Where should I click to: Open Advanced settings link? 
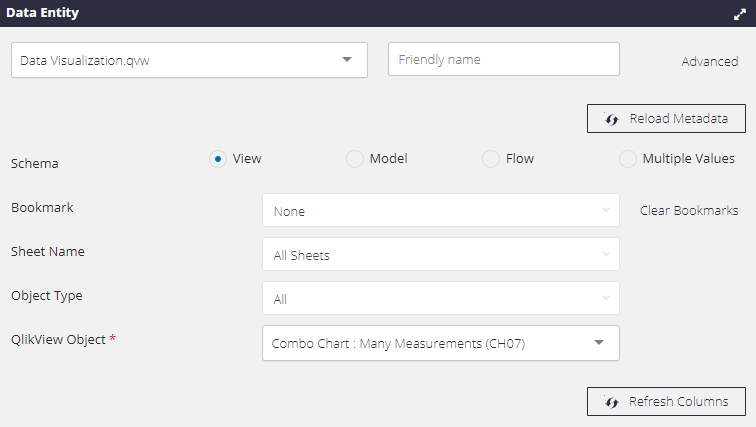pos(710,62)
